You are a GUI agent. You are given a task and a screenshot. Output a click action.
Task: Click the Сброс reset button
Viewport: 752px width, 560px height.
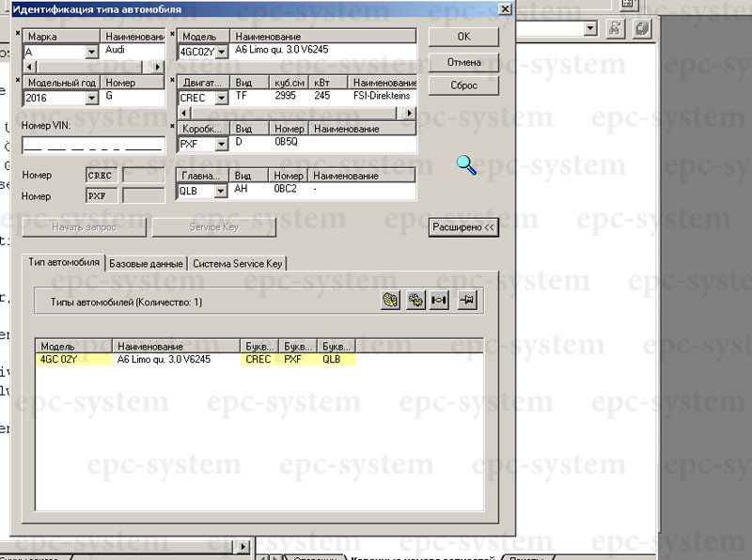point(463,86)
